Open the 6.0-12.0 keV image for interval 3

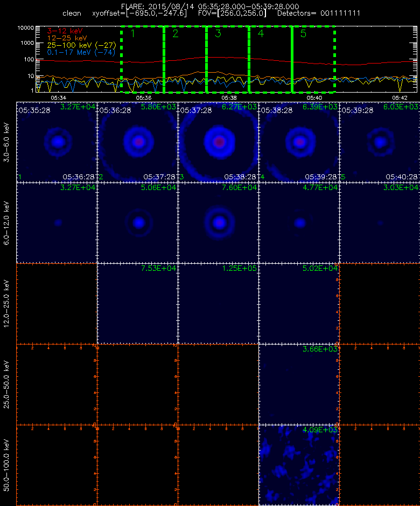(218, 223)
